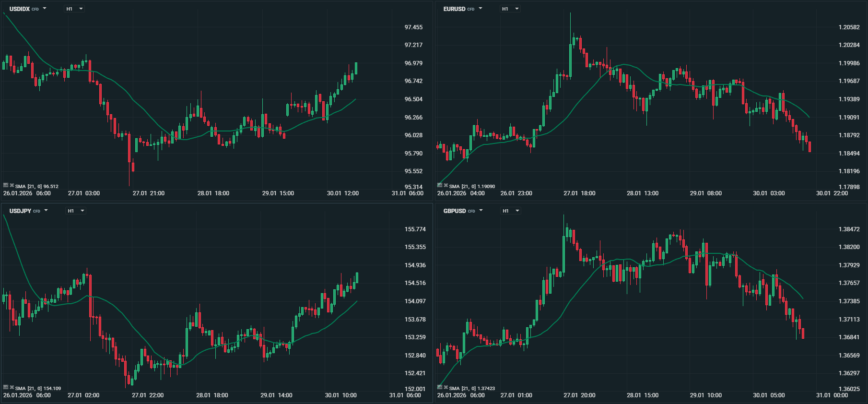Remove SMA indicator from USDIDX chart
Screen dimensions: 868x404
tap(12, 185)
